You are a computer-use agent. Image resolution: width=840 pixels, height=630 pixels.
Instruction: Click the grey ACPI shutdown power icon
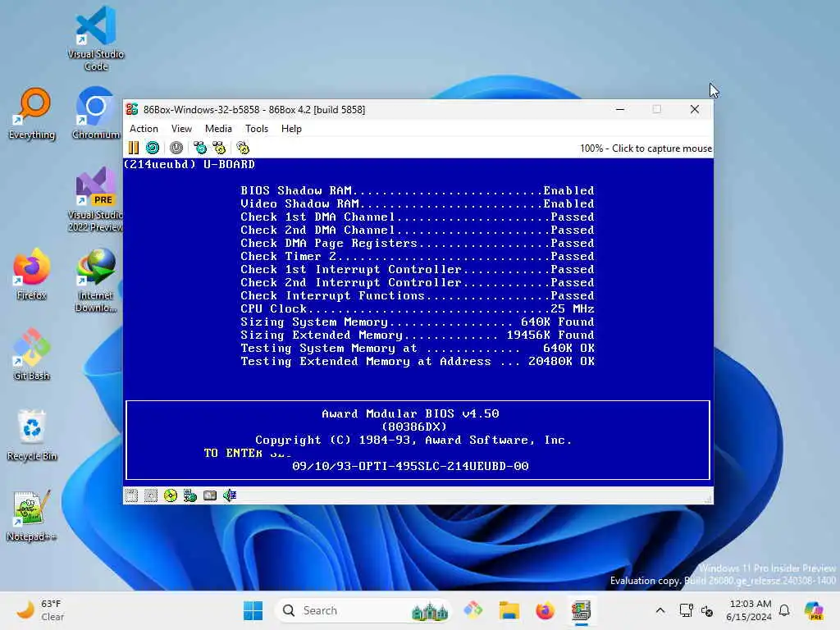[x=176, y=148]
